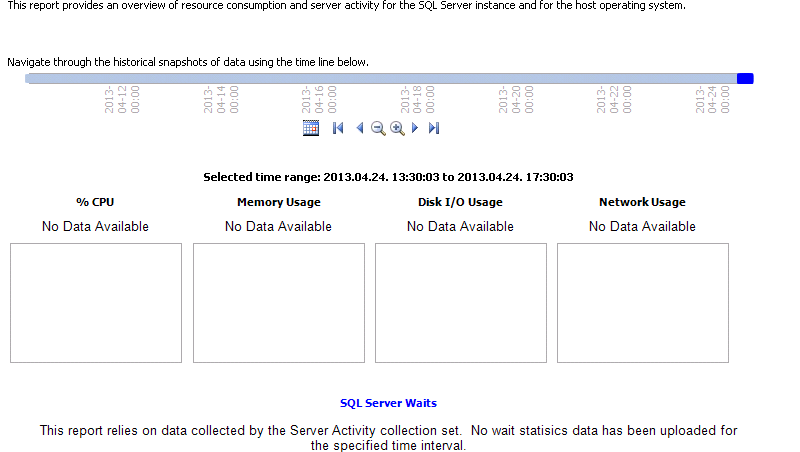Click the dark blue selected timeline segment
This screenshot has height=452, width=800.
coord(745,78)
